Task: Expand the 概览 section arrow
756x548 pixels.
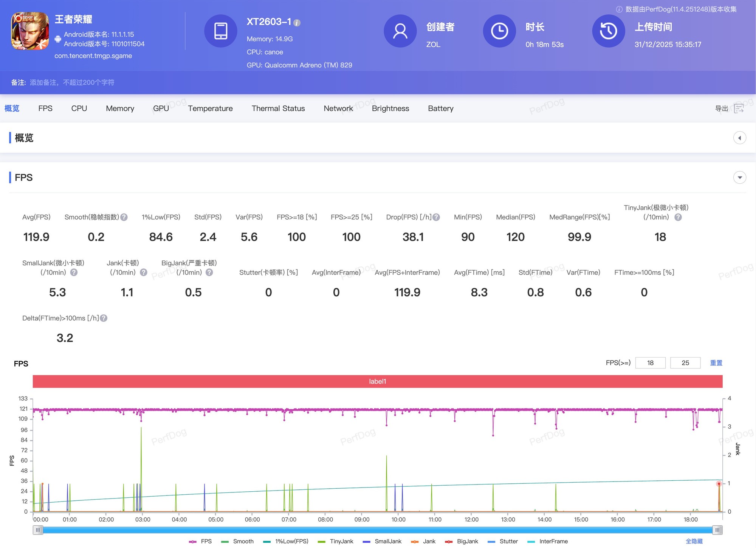Action: (739, 138)
